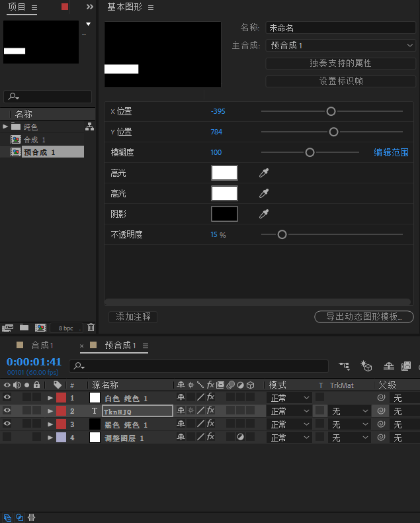Open TrkMat dropdown for TknHJQ layer

349,411
